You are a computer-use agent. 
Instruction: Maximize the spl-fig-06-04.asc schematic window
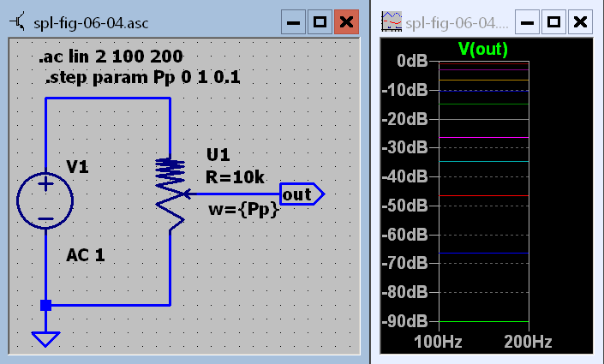(x=320, y=22)
